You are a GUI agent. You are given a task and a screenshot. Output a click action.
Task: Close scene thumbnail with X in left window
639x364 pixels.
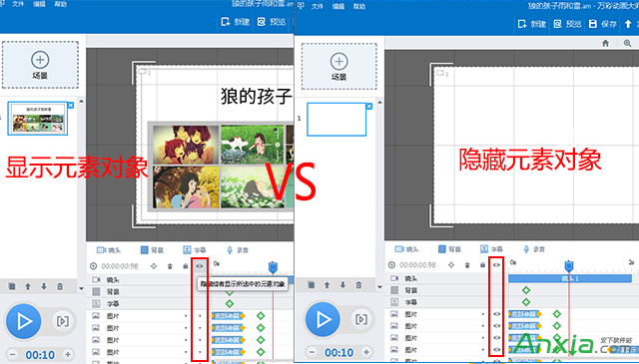[x=71, y=105]
